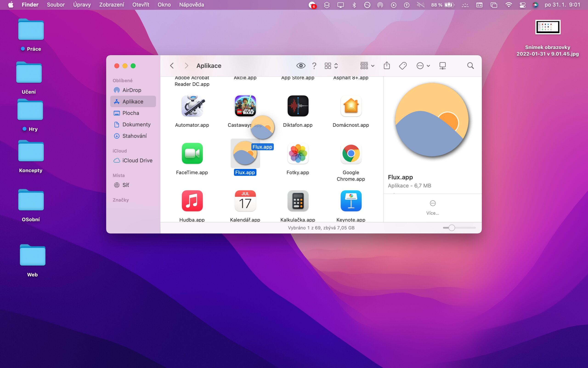Screen dimensions: 588x368
Task: Open Automator.app icon
Action: (x=192, y=106)
